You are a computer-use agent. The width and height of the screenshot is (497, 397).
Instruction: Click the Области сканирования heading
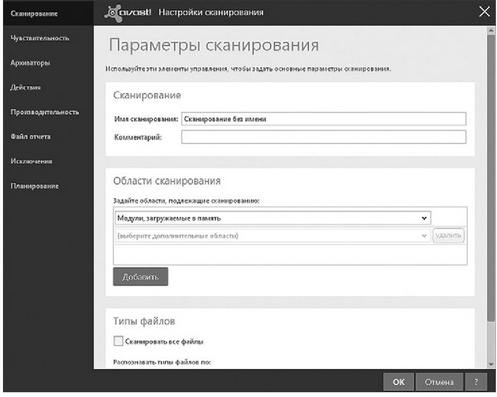pos(167,181)
